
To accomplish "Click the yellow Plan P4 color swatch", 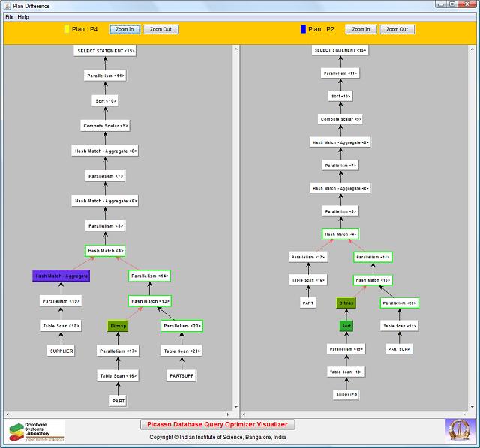I will coord(67,29).
